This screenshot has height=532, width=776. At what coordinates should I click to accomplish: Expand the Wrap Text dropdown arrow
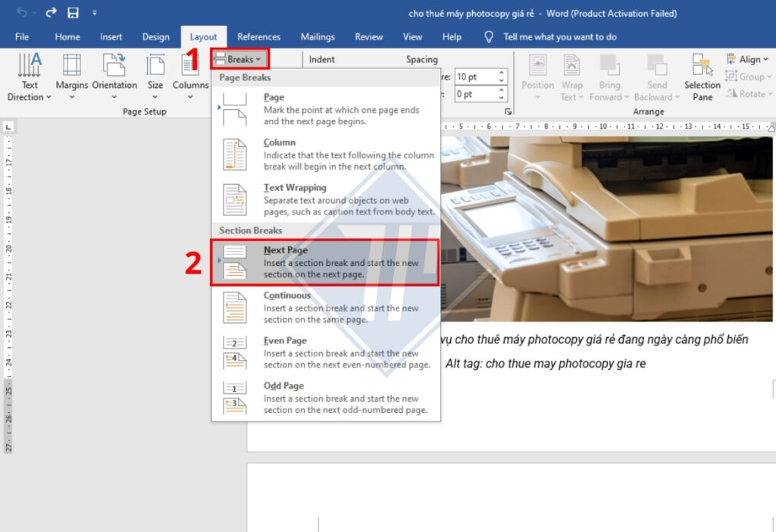[x=581, y=98]
